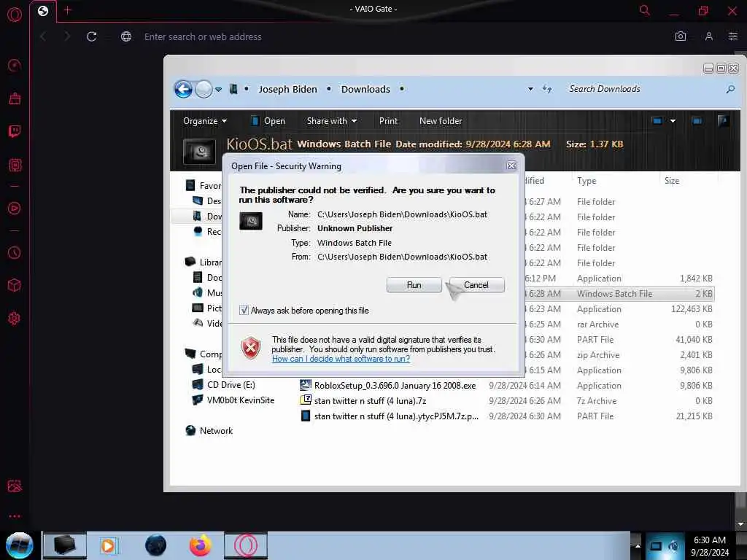
Task: Close the Security Warning dialog
Action: pyautogui.click(x=511, y=166)
